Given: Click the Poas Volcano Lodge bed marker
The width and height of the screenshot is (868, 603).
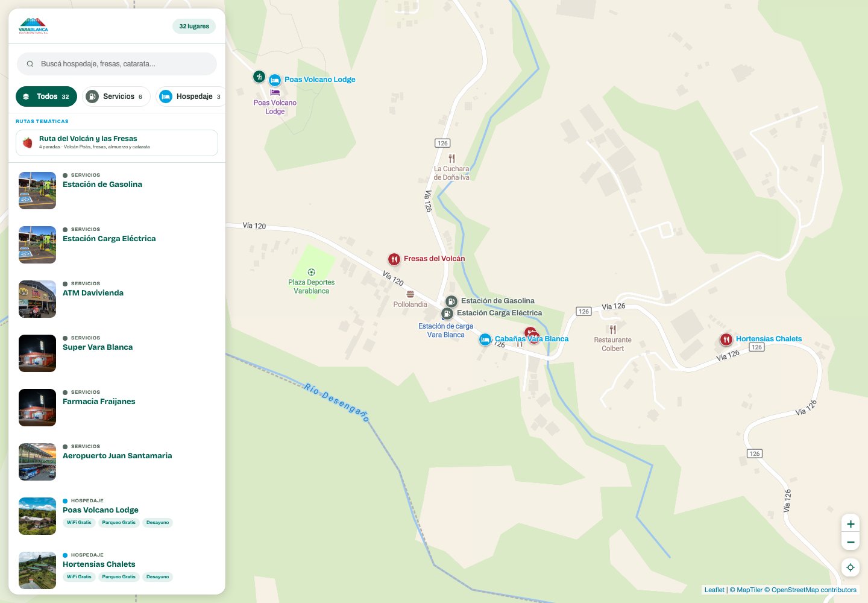Looking at the screenshot, I should (275, 80).
